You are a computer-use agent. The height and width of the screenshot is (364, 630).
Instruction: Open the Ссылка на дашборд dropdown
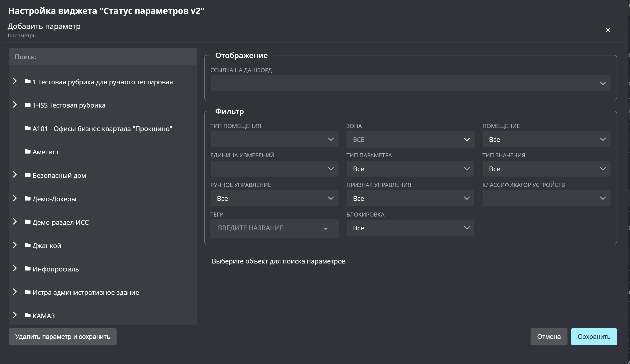tap(410, 83)
